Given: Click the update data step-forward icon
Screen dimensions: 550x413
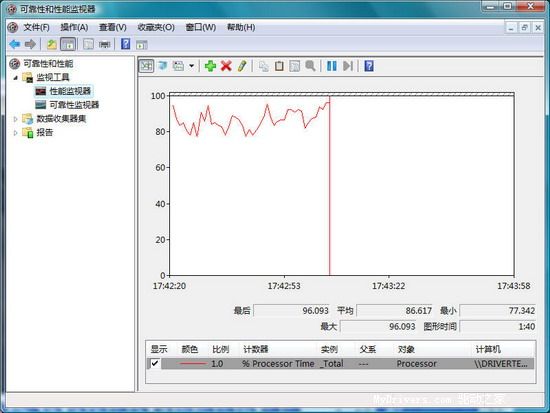Looking at the screenshot, I should [x=348, y=66].
